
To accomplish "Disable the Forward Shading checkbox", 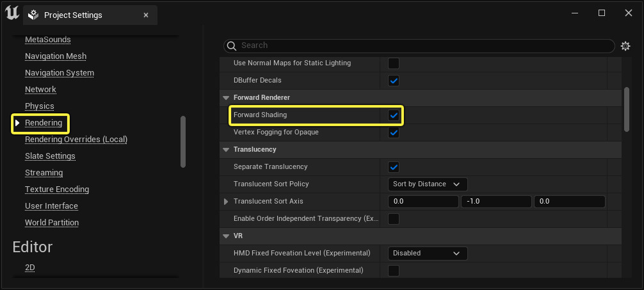I will [x=394, y=115].
